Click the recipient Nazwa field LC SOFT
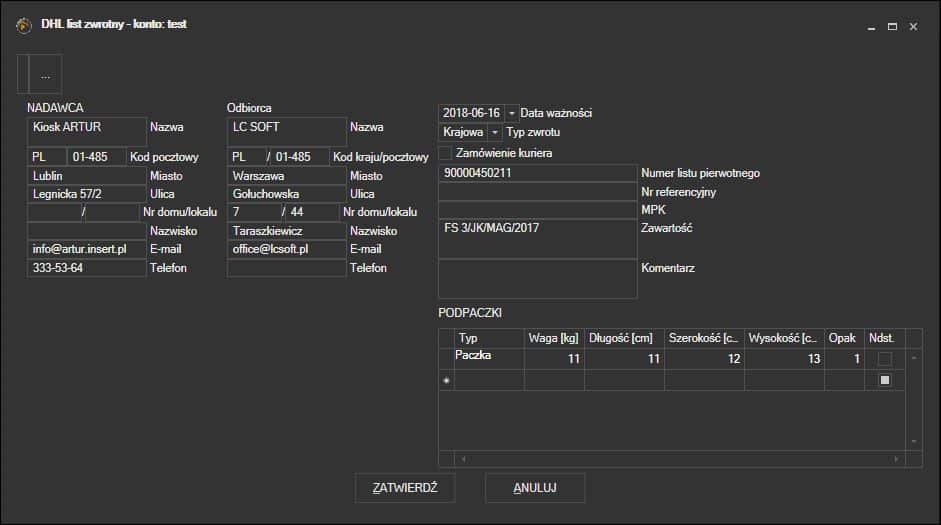Viewport: 941px width, 525px height. tap(287, 131)
